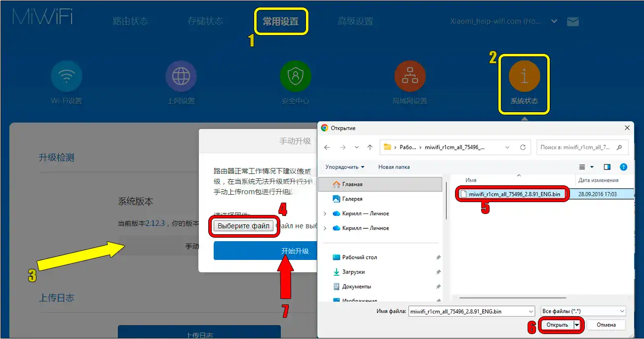Switch to the 常用设置 tab

281,21
